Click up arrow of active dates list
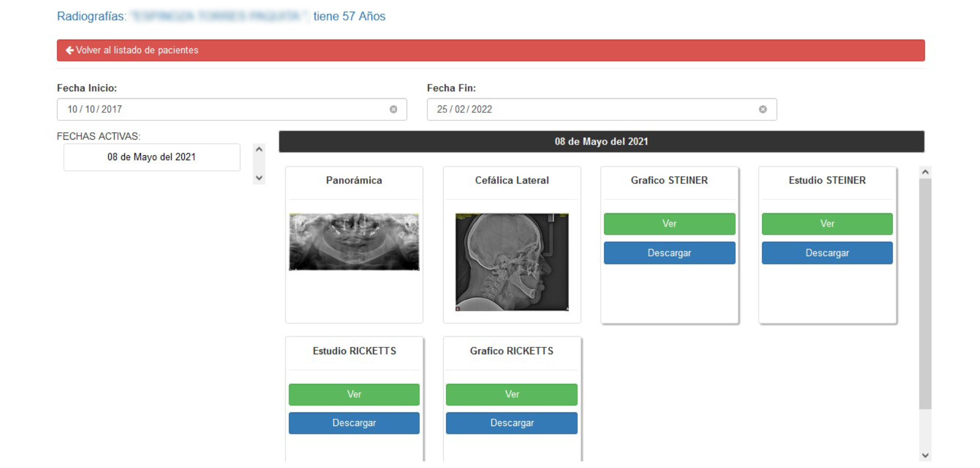The height and width of the screenshot is (468, 980). pyautogui.click(x=259, y=149)
